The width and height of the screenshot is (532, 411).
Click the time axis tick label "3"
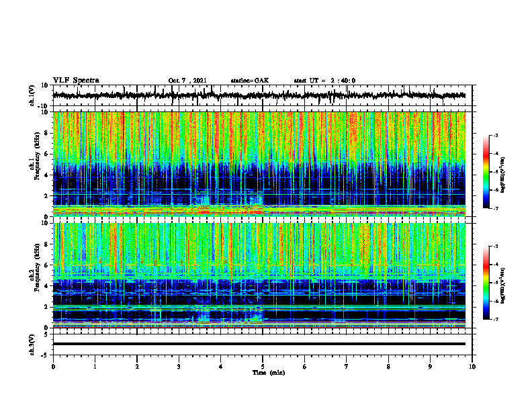pos(179,367)
